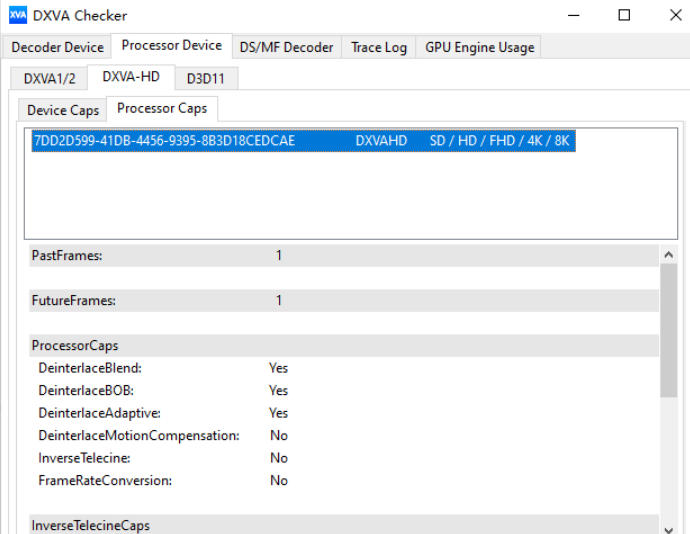Click scrollbar down arrow in caps list

(x=669, y=526)
